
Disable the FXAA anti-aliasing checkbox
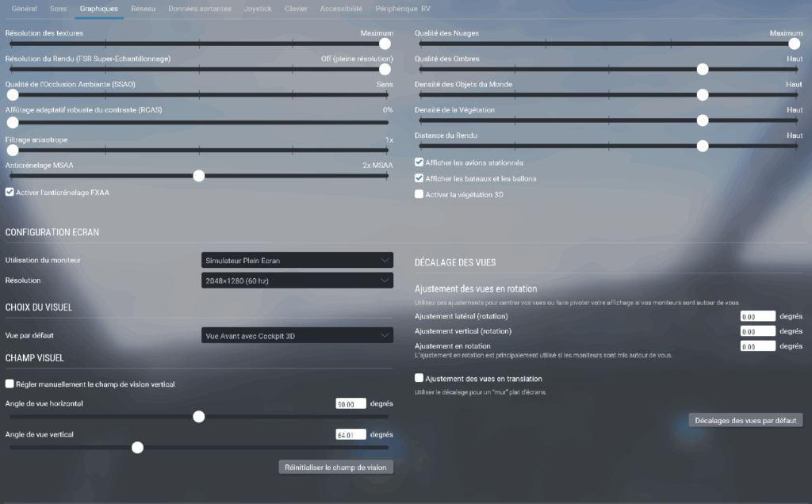[10, 192]
